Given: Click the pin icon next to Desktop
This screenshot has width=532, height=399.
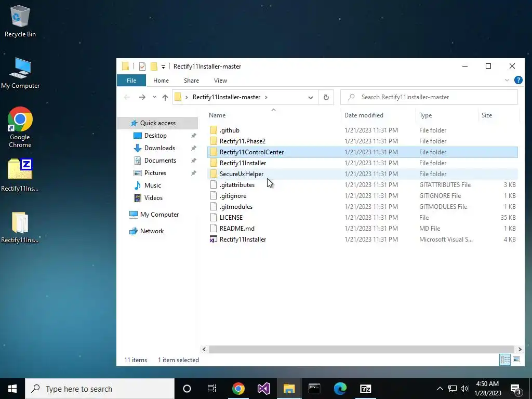Looking at the screenshot, I should (193, 136).
